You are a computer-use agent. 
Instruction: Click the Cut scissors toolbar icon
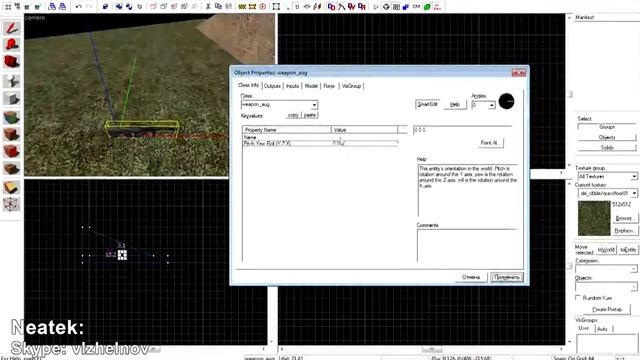208,7
